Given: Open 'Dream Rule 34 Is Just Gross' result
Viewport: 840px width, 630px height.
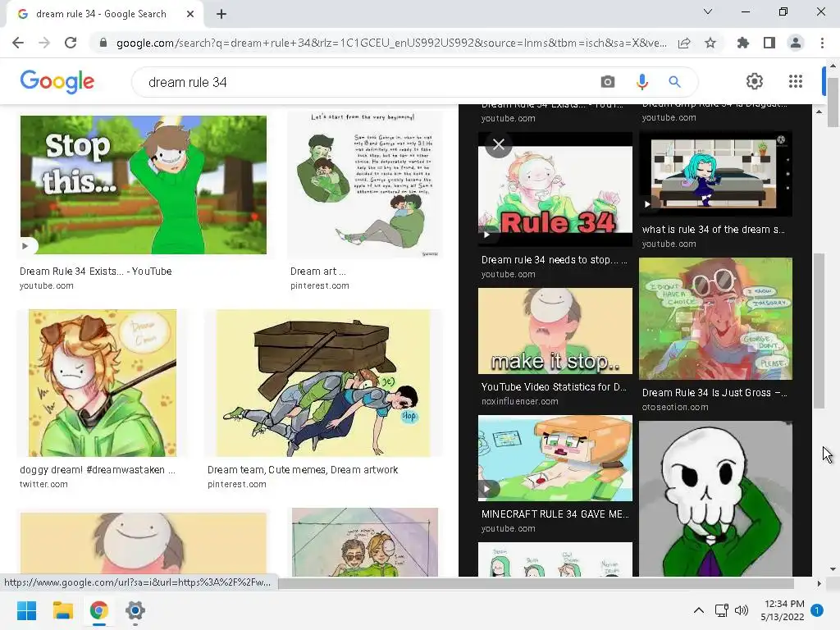Looking at the screenshot, I should (714, 393).
